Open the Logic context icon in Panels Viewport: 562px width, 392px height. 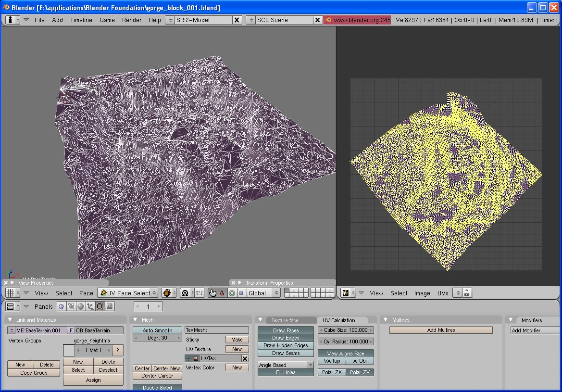[62, 306]
